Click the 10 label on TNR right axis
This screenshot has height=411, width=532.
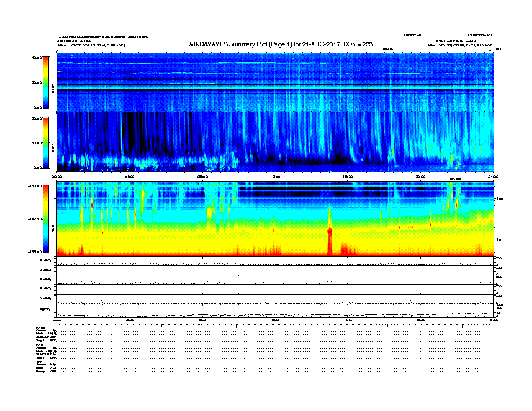[x=498, y=240]
